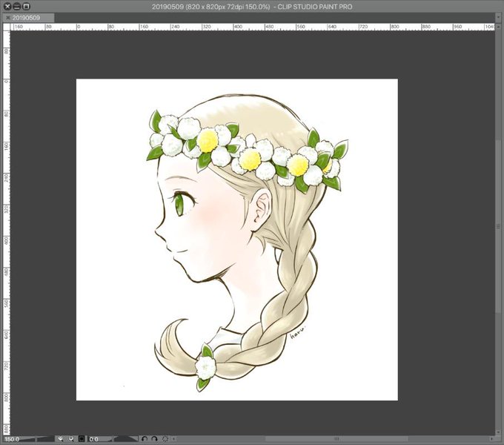Click the zoom in magnifier icon
The width and height of the screenshot is (504, 445).
71,439
